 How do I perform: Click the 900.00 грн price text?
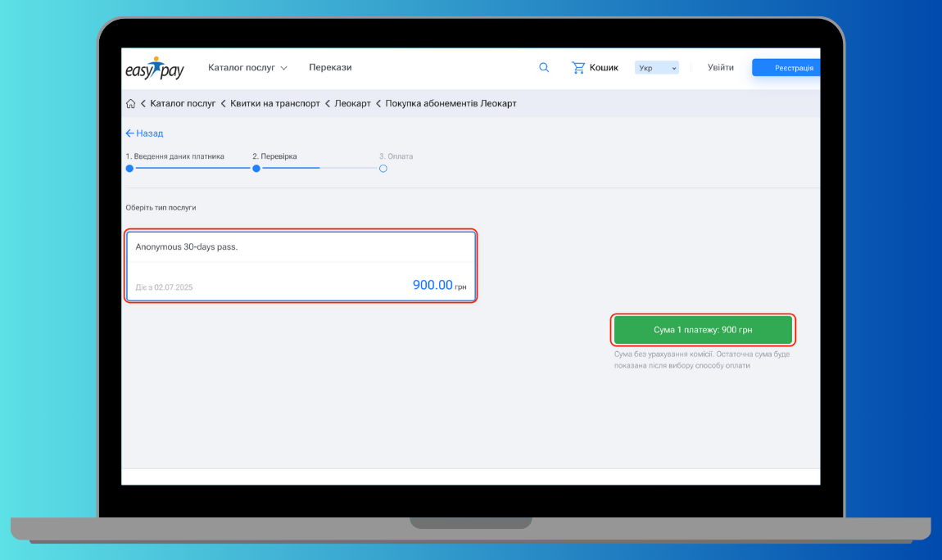pyautogui.click(x=439, y=285)
